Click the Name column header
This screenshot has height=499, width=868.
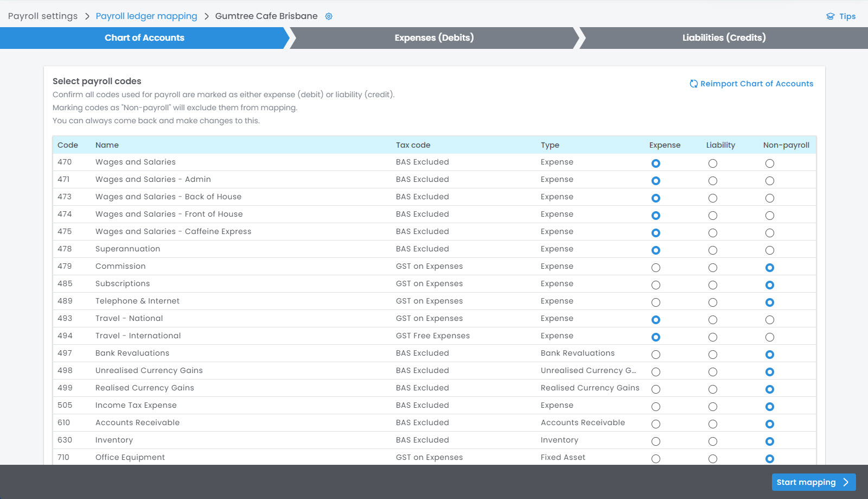[107, 145]
